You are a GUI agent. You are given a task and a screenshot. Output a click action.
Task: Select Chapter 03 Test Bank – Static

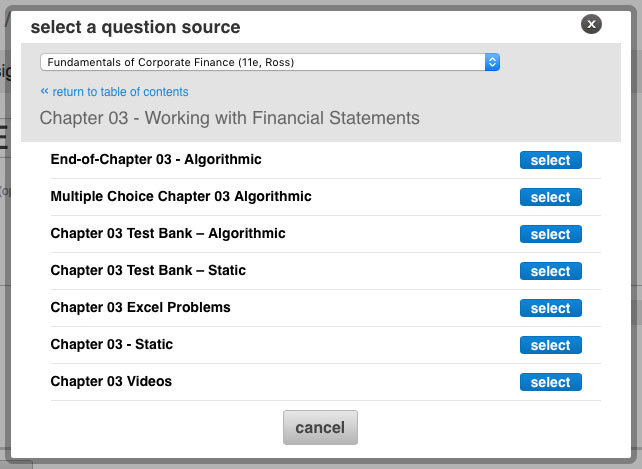pos(551,271)
